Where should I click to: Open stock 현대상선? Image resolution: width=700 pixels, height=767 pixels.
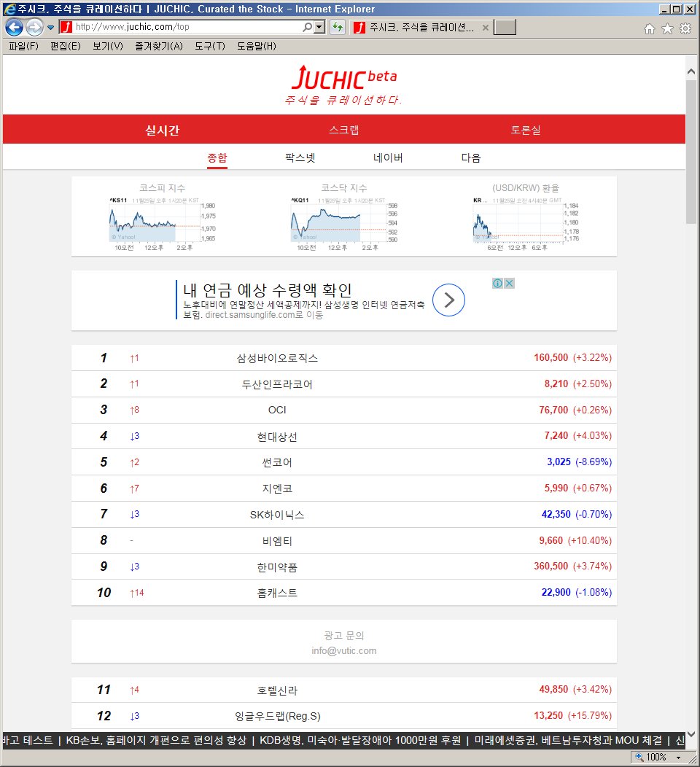(x=277, y=436)
